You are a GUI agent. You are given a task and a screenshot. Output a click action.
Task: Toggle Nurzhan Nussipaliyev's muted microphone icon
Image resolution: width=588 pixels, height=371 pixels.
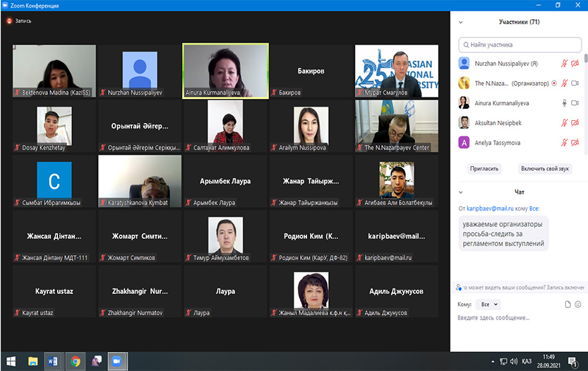click(564, 63)
